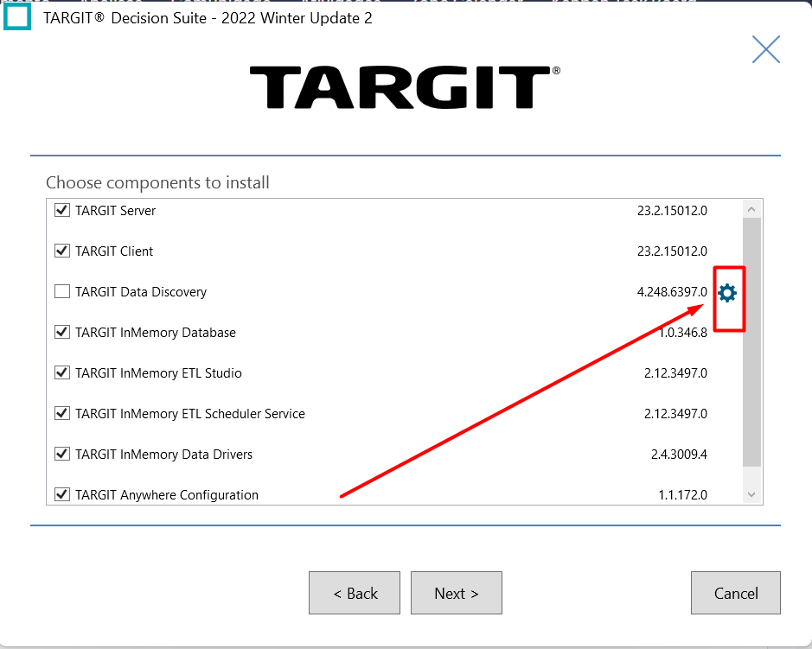The width and height of the screenshot is (812, 649).
Task: Click the scrollbar up arrow in components list
Action: point(751,209)
